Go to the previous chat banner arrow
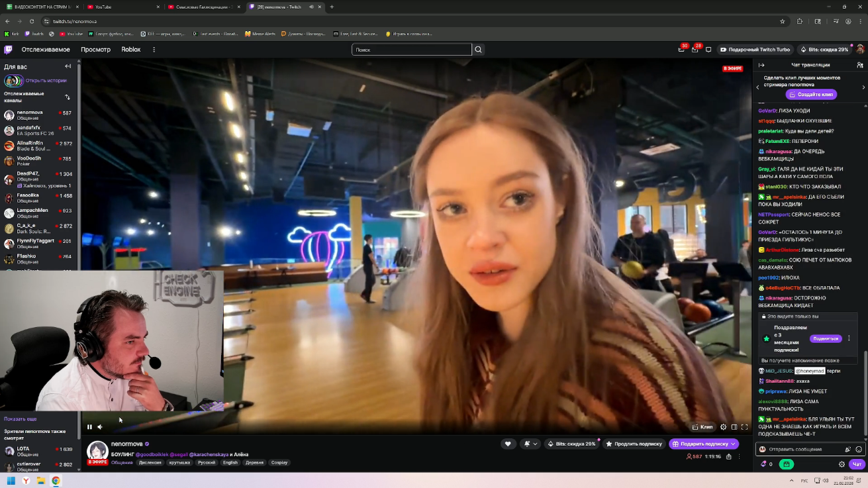 click(758, 87)
